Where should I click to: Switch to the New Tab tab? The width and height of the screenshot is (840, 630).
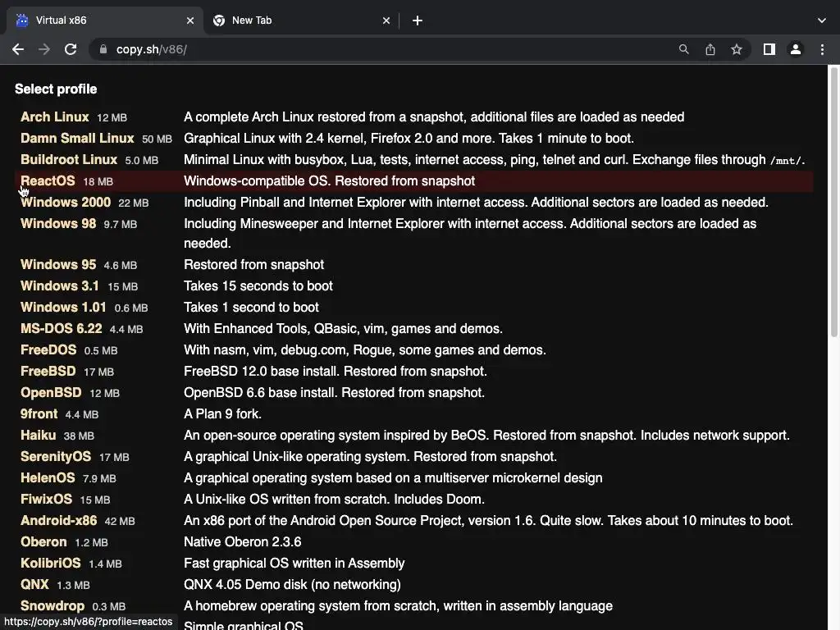coord(295,21)
